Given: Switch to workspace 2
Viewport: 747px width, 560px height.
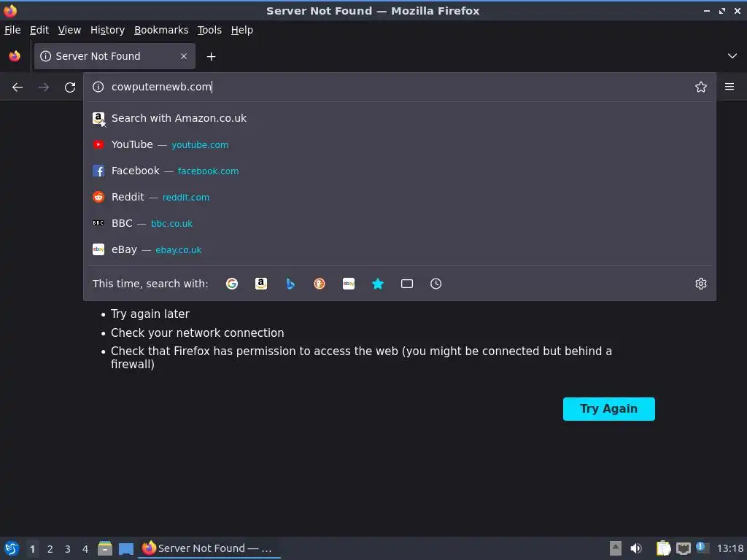Looking at the screenshot, I should [50, 549].
